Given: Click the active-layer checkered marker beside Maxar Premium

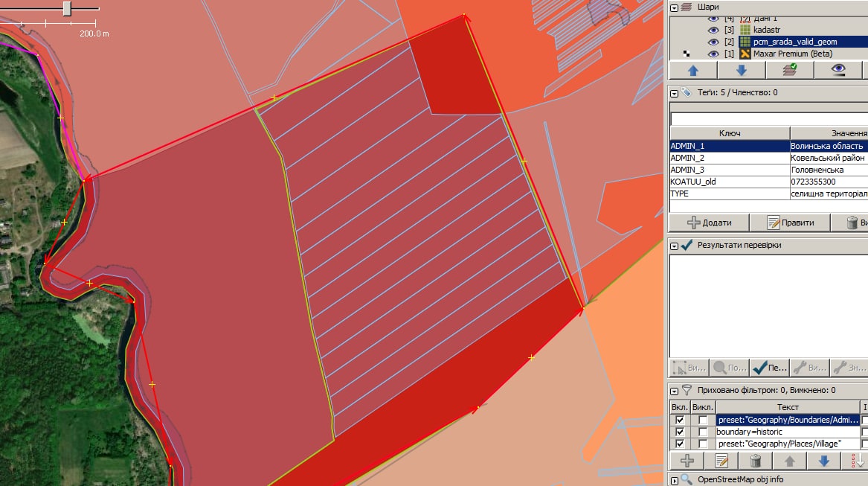Looking at the screenshot, I should click(687, 54).
